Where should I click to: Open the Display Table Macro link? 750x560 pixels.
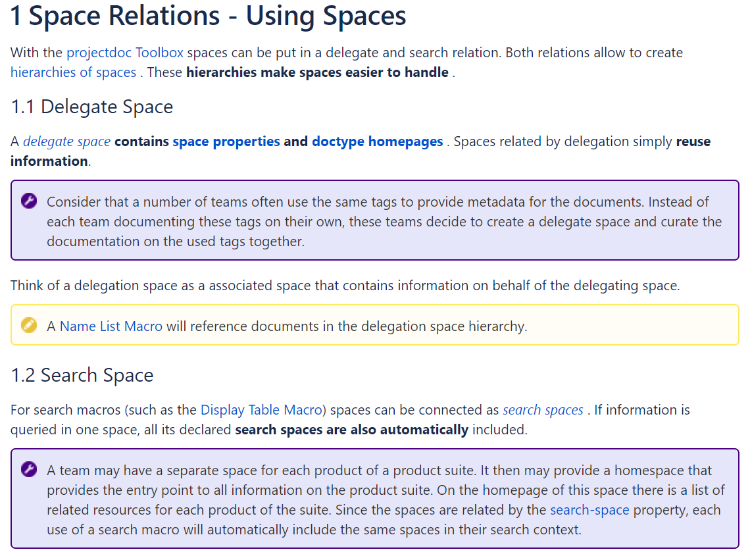[263, 410]
